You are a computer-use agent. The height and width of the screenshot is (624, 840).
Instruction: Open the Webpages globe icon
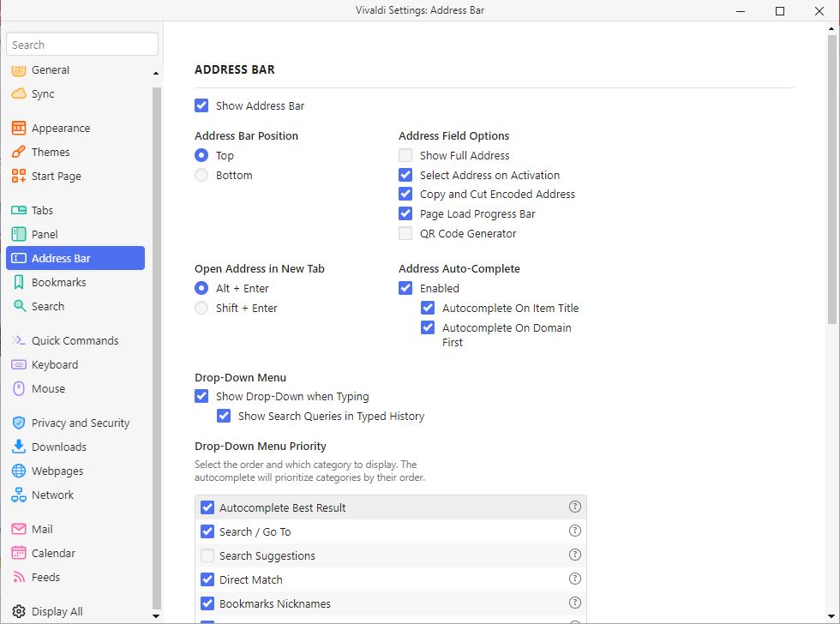click(19, 471)
